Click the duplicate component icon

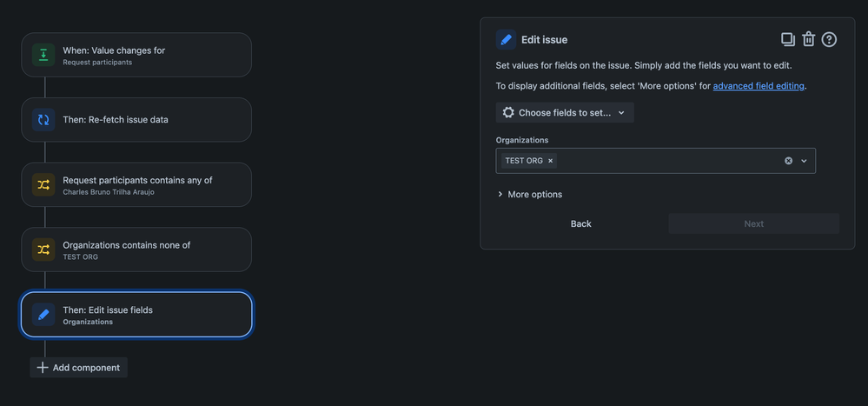[x=788, y=39]
